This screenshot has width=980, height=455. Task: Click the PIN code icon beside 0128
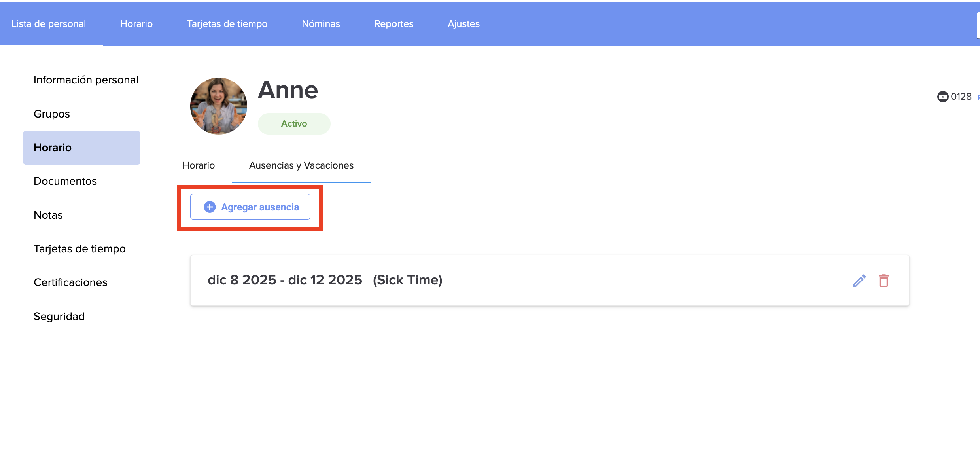[x=942, y=97]
